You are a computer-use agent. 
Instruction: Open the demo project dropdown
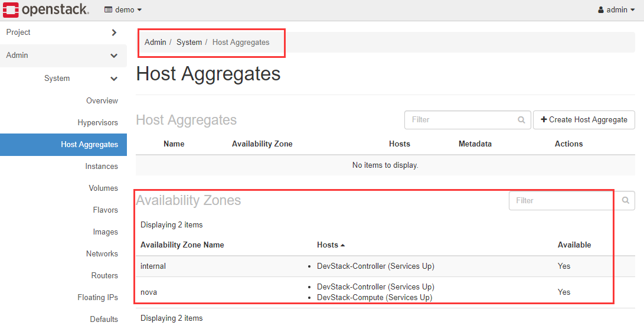click(x=123, y=9)
